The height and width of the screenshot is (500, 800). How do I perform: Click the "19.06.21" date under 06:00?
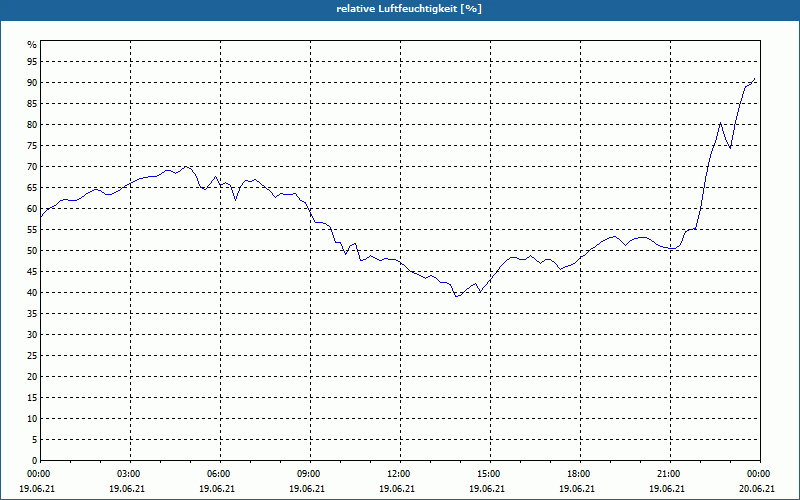coord(217,489)
